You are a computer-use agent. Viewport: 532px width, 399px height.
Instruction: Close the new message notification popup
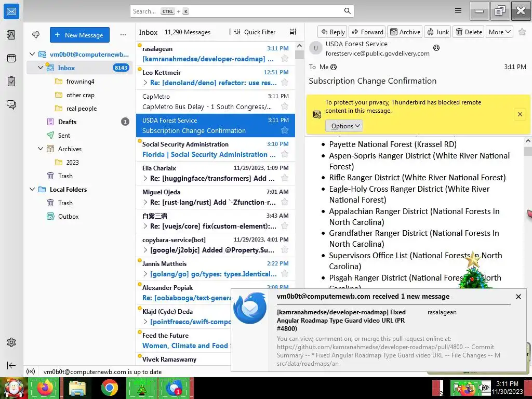coord(518,297)
